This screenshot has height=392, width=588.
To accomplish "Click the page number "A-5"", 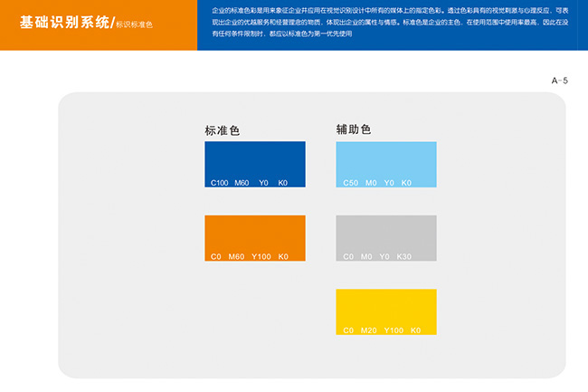I will click(560, 81).
